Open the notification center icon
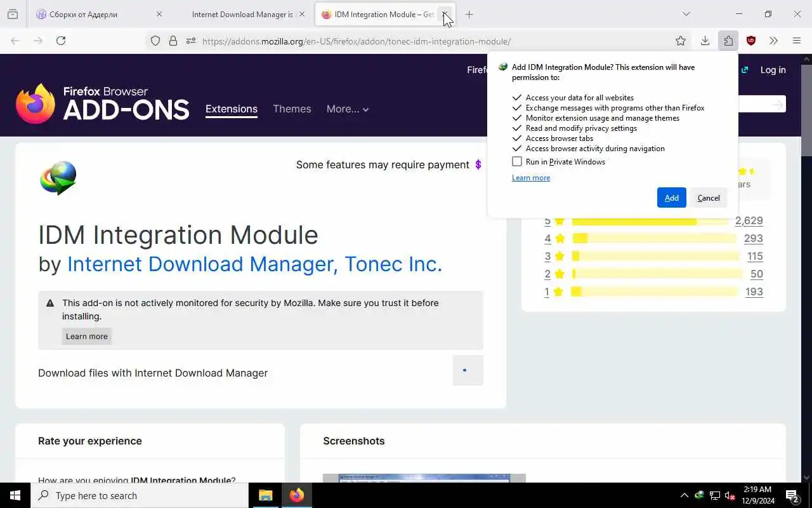Image resolution: width=812 pixels, height=508 pixels. pyautogui.click(x=792, y=495)
